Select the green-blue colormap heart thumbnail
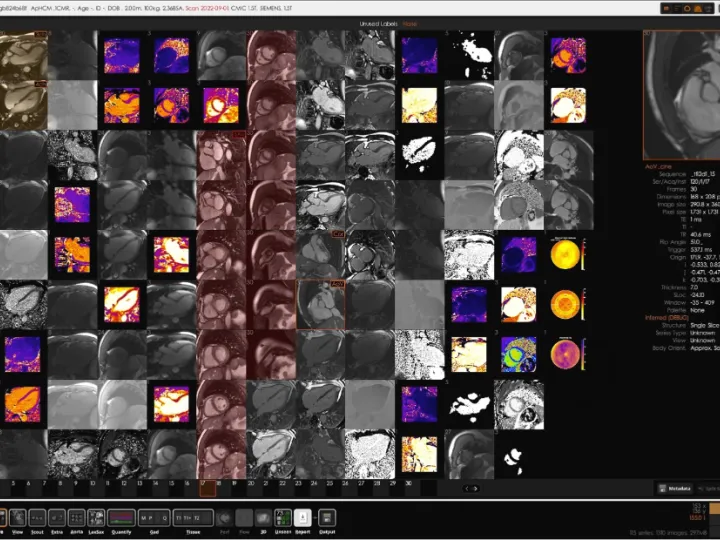Viewport: 720px width, 540px height. point(518,354)
